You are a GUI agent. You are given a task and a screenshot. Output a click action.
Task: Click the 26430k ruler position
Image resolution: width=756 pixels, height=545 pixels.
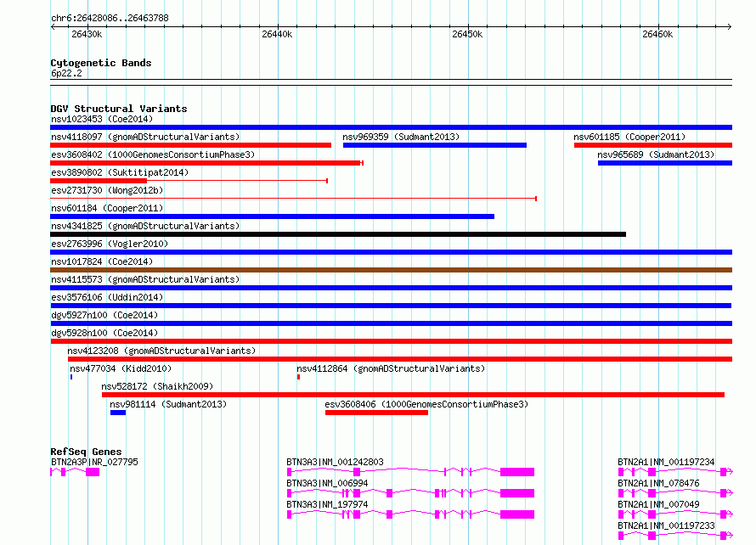87,34
